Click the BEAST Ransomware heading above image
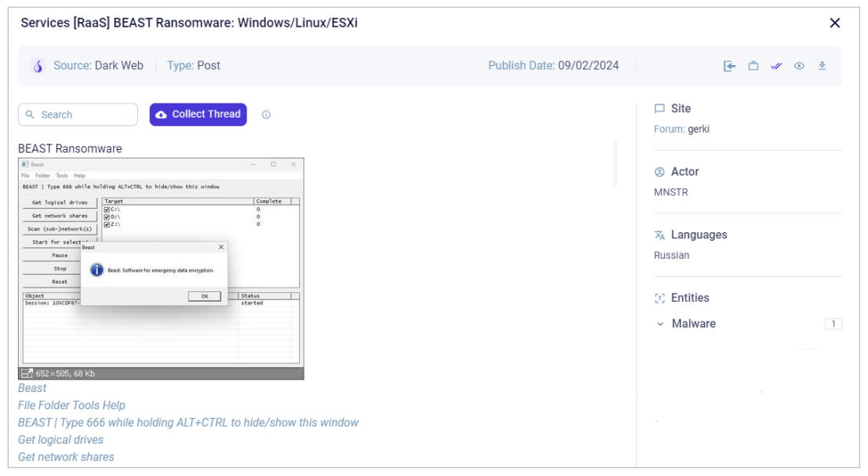The height and width of the screenshot is (476, 868). point(70,149)
